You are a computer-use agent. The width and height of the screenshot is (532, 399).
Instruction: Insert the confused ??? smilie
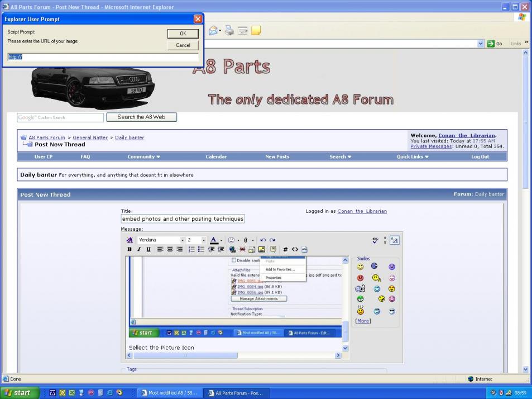[360, 310]
